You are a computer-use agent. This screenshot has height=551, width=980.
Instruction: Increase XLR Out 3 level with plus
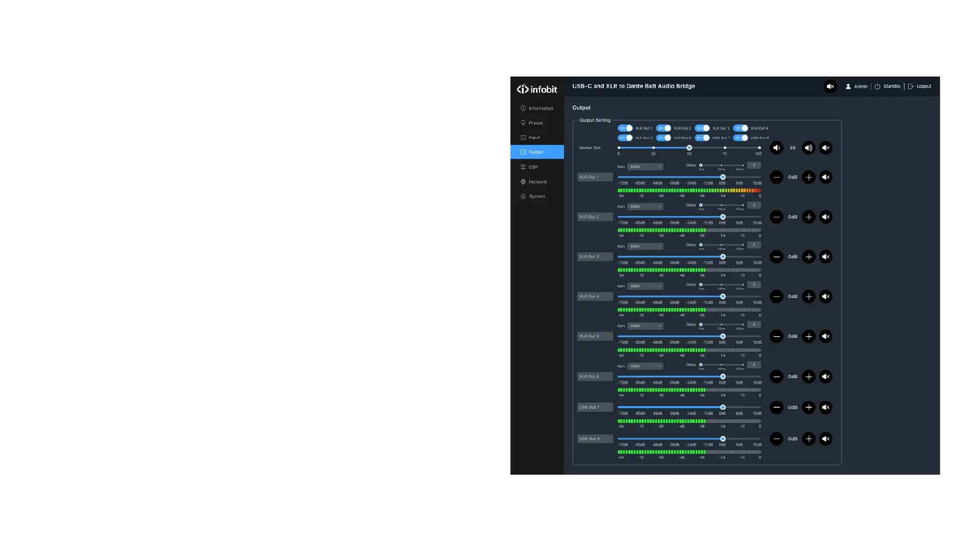pyautogui.click(x=808, y=257)
